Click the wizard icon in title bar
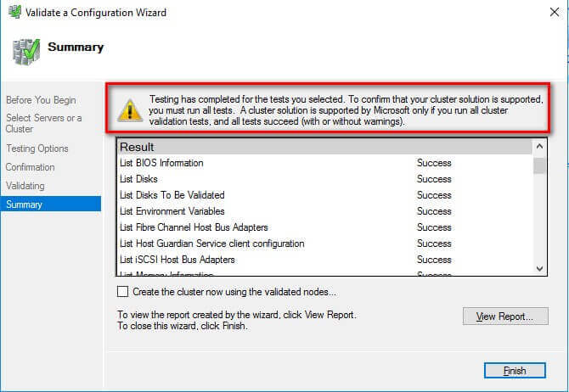Screen dimensions: 569x392 [15, 12]
